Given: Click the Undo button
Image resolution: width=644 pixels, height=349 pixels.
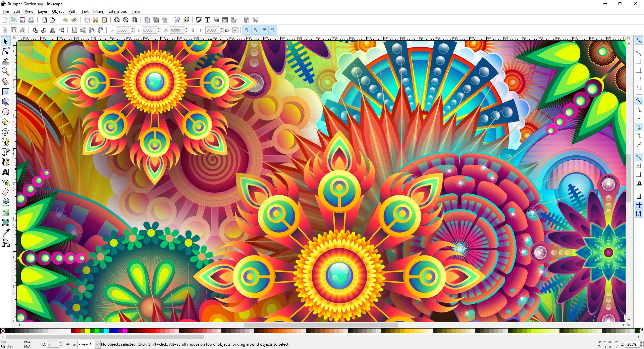Looking at the screenshot, I should point(65,20).
